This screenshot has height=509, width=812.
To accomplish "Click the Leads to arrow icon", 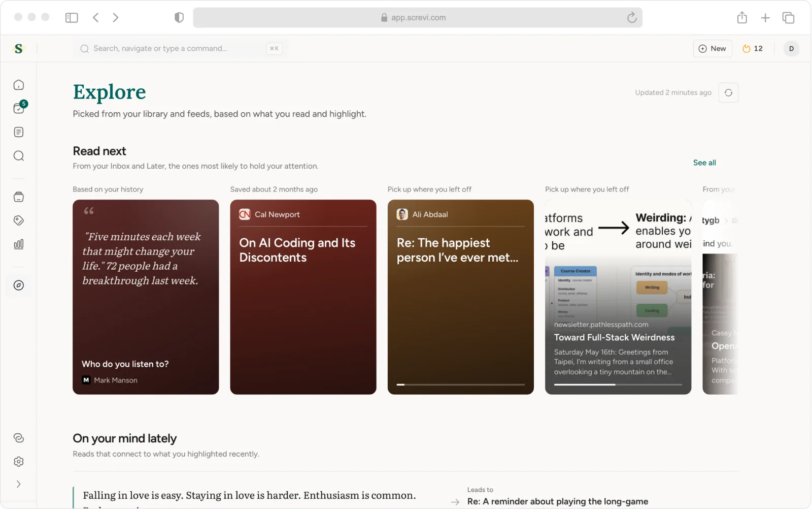I will click(x=455, y=502).
